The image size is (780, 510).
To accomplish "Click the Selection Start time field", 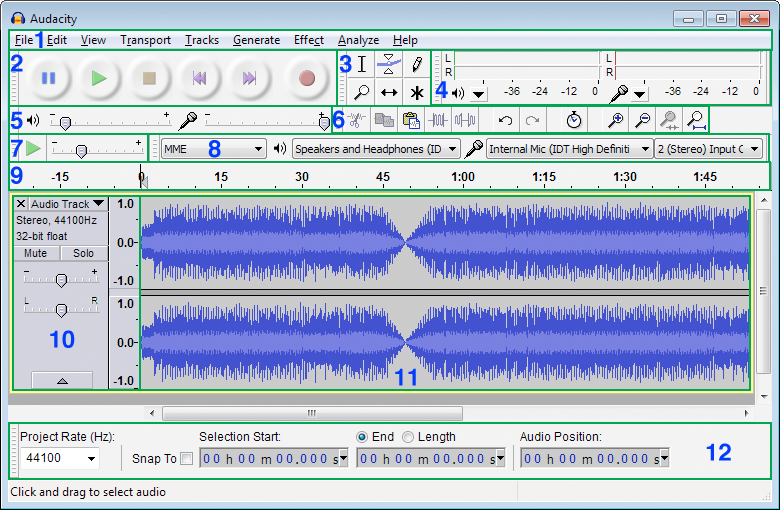I will 273,458.
